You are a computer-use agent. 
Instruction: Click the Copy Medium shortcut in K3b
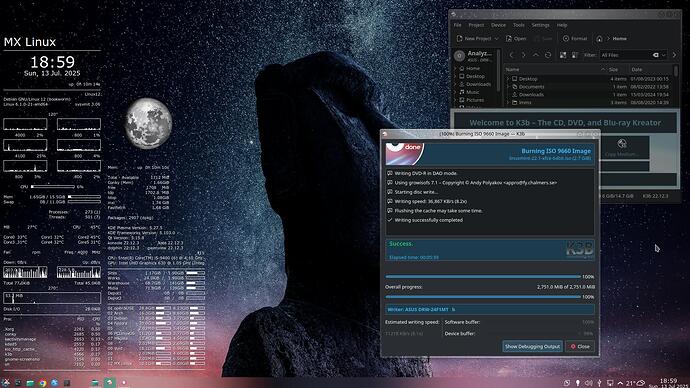coord(621,148)
